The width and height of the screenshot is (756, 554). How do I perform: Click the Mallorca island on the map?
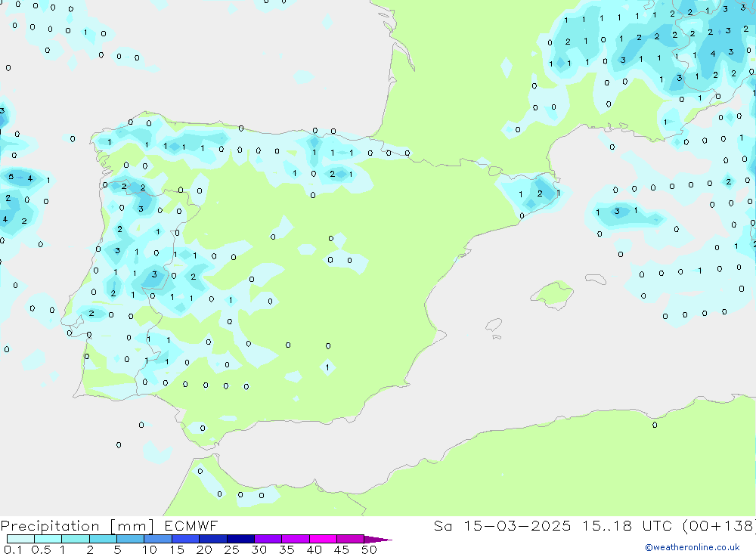553,294
